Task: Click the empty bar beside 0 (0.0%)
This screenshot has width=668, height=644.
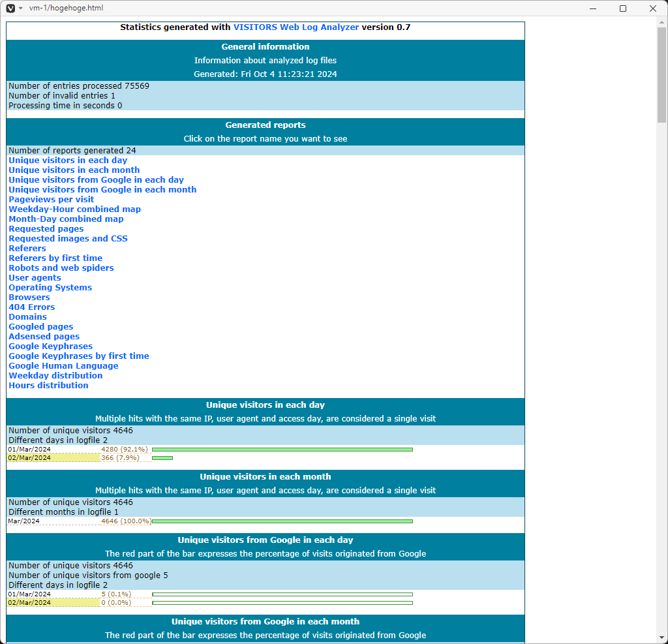Action: [282, 603]
